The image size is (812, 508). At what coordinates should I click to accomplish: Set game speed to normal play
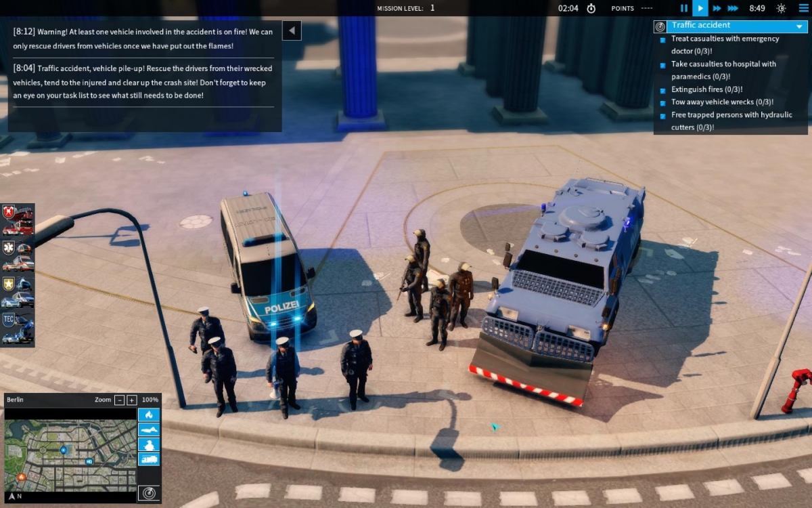pos(700,8)
